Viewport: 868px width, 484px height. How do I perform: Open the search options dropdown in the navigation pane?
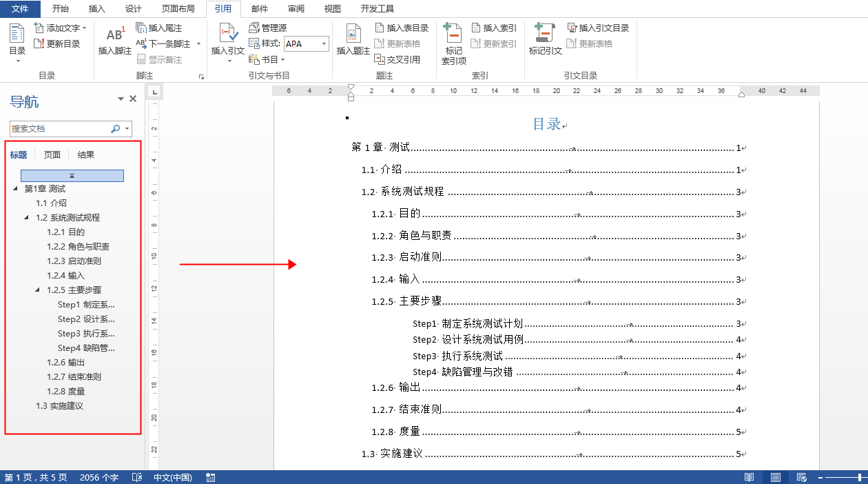click(x=127, y=129)
